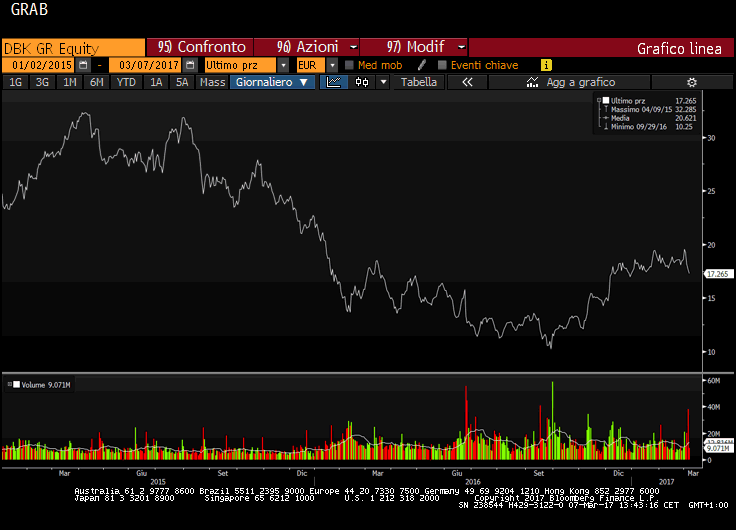Image resolution: width=736 pixels, height=530 pixels.
Task: Click the Ultimo prz field box
Action: pos(241,65)
